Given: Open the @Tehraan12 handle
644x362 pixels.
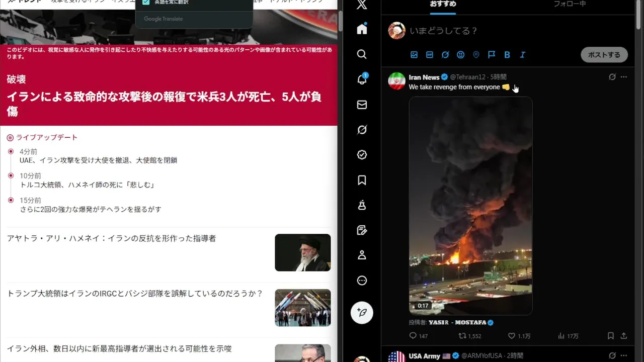Looking at the screenshot, I should 467,77.
